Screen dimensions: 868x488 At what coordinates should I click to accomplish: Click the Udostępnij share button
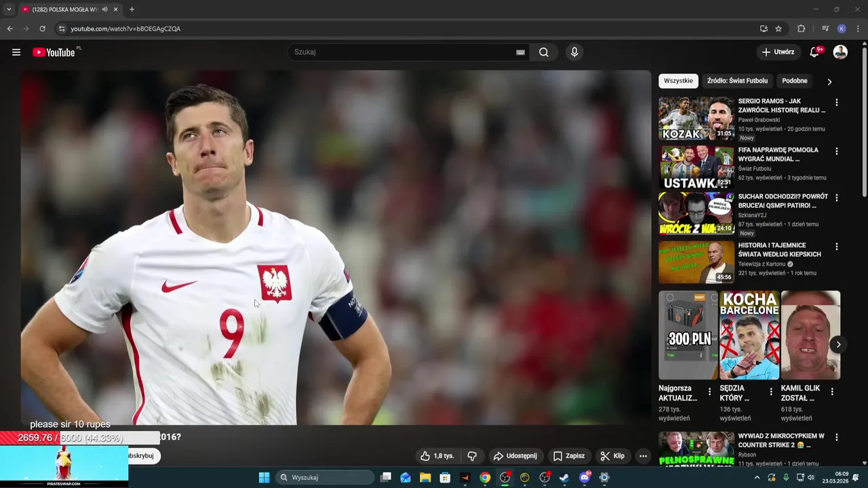coord(515,456)
